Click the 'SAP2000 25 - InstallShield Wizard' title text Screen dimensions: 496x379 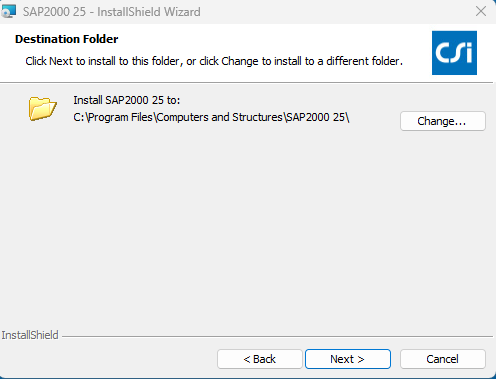click(112, 12)
